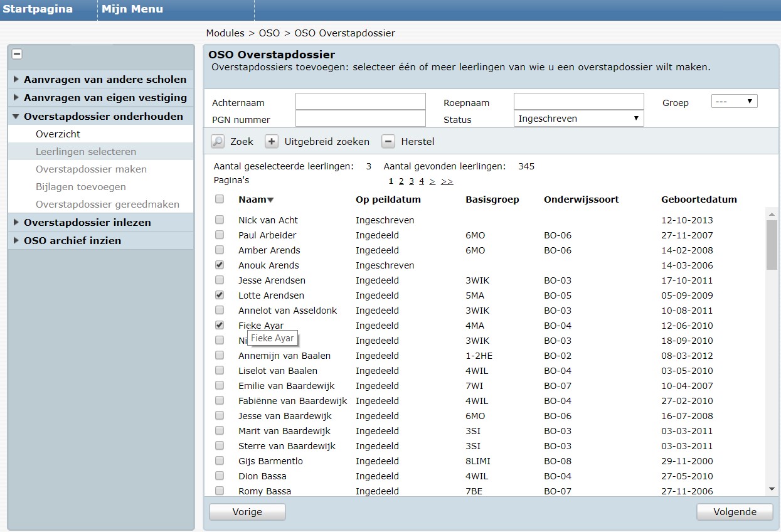Check the box for Nick van Acht
Screen dimensions: 781x532
coord(220,220)
